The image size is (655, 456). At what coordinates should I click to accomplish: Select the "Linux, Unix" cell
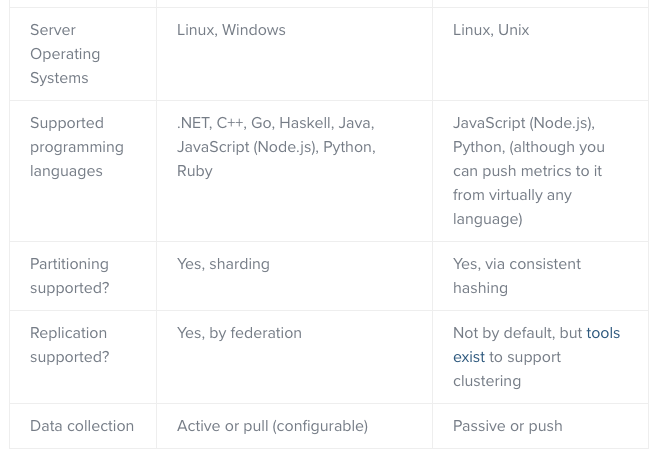click(x=491, y=30)
